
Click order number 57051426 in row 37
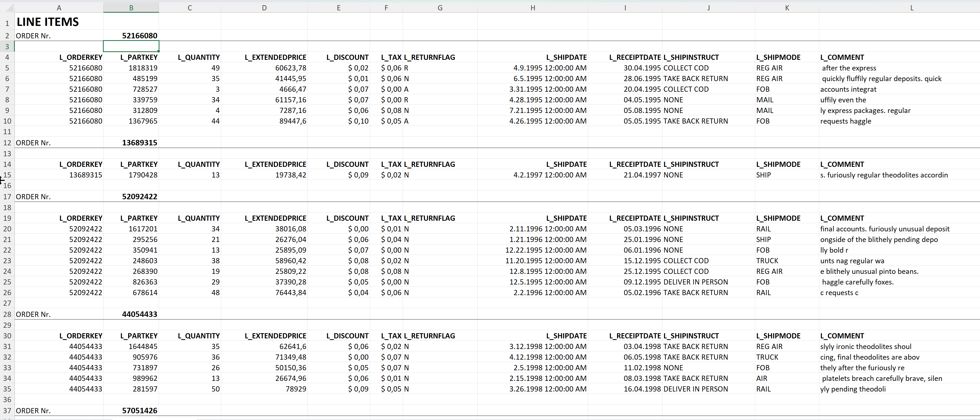coord(140,411)
